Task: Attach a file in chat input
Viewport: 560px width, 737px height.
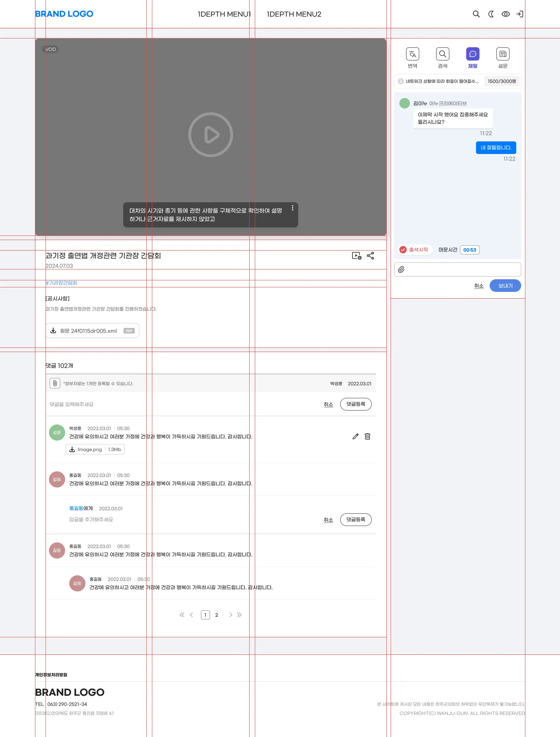Action: [401, 269]
